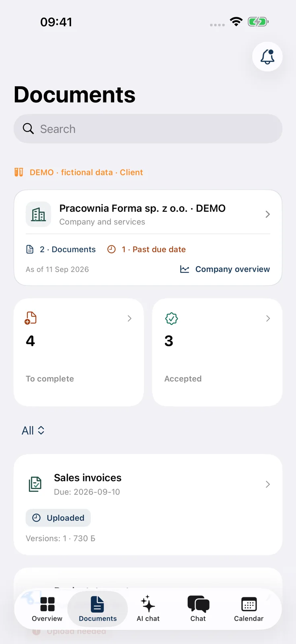Open the AI chat sparkle tab
This screenshot has width=296, height=644.
148,609
